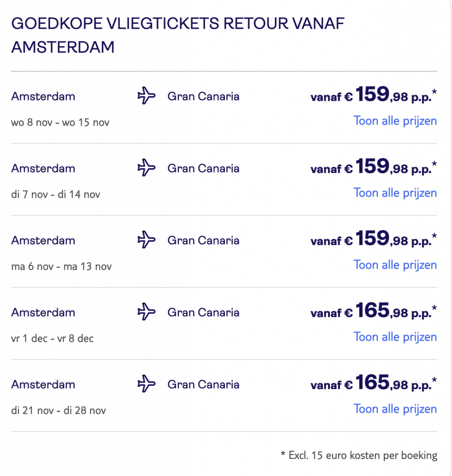452x476 pixels.
Task: Click airplane icon in 6 nov flight row
Action: click(x=146, y=240)
